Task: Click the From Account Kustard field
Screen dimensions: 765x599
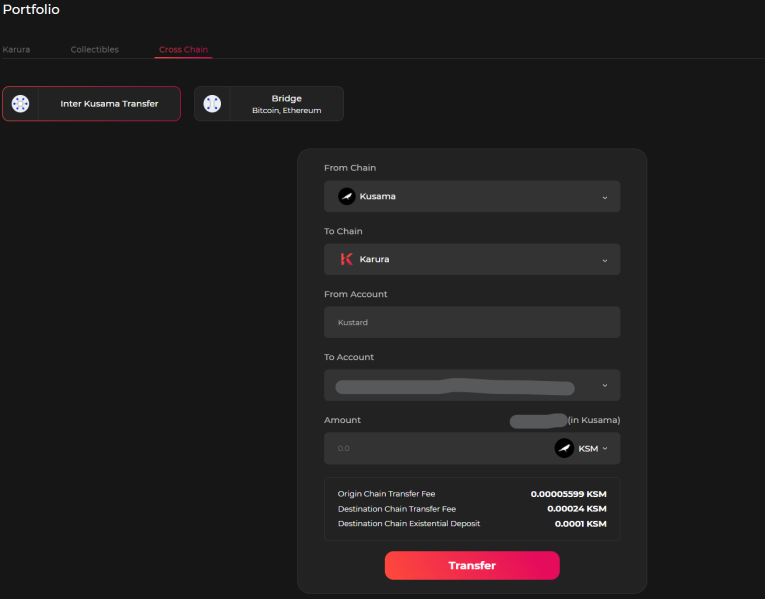Action: [472, 322]
